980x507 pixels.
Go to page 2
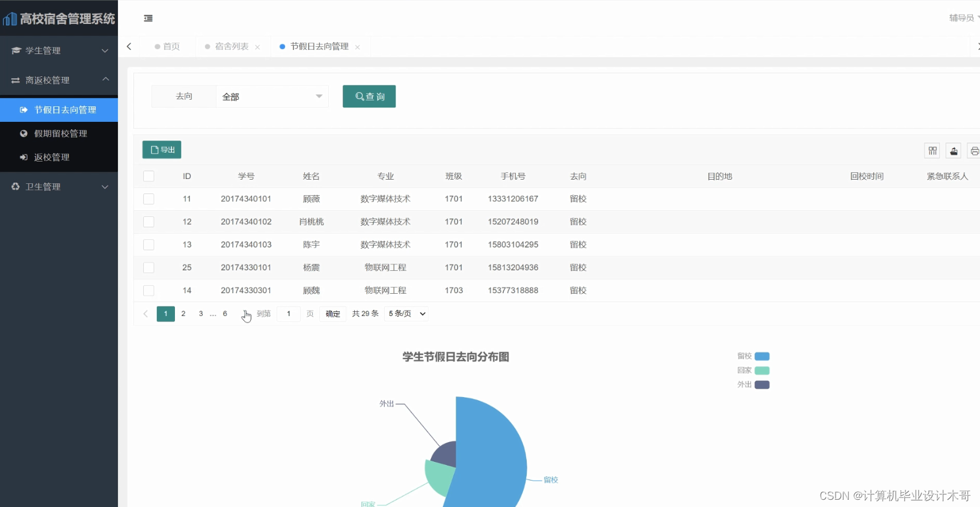183,314
